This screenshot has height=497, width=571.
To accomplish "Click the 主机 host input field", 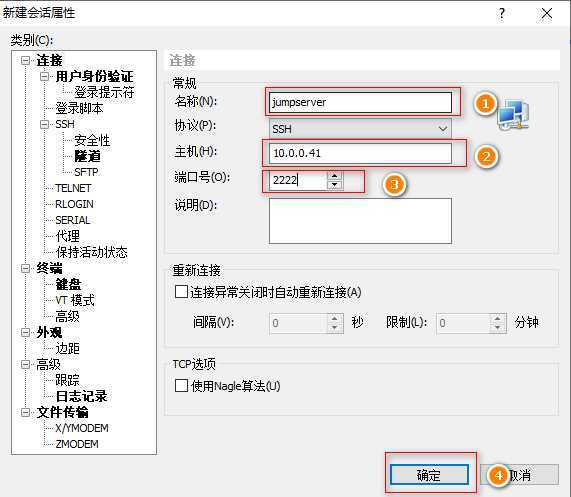I will point(360,153).
